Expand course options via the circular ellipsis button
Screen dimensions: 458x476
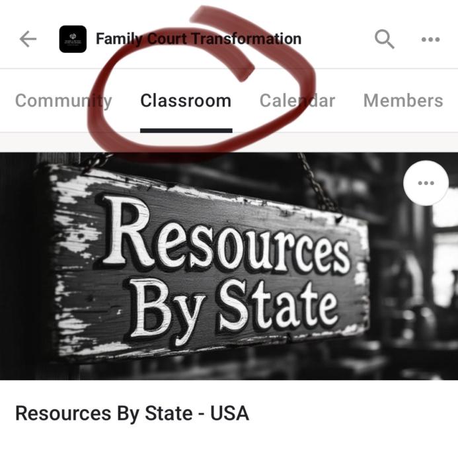pos(426,183)
